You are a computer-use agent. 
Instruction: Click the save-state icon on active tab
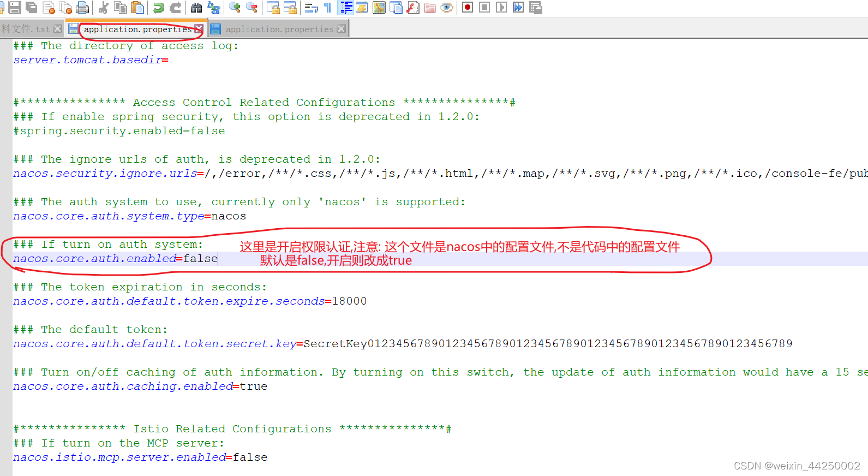pyautogui.click(x=74, y=29)
